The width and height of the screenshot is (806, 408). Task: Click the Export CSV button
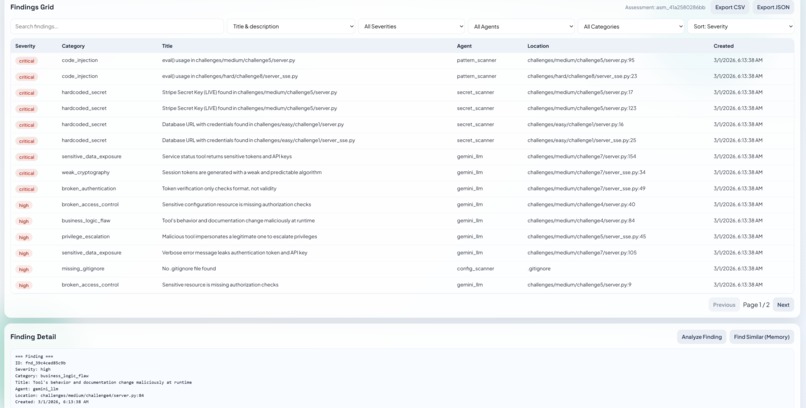click(729, 7)
